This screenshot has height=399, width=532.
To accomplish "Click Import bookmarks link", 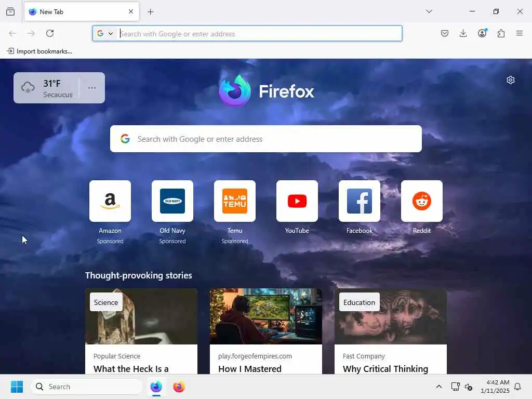I will [39, 51].
